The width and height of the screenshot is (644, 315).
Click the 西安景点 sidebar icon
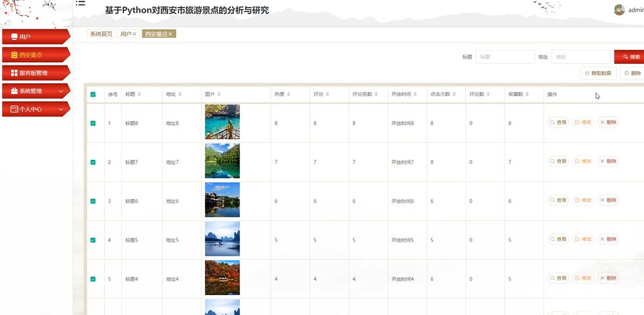pyautogui.click(x=15, y=54)
